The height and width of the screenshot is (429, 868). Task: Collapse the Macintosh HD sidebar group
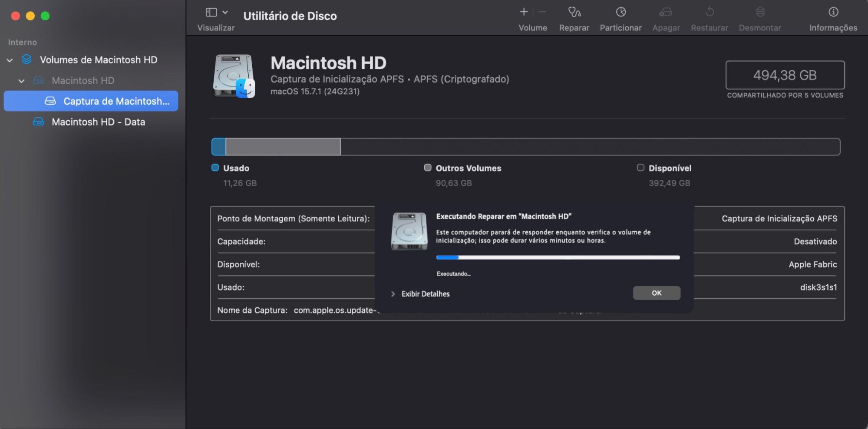pos(21,81)
